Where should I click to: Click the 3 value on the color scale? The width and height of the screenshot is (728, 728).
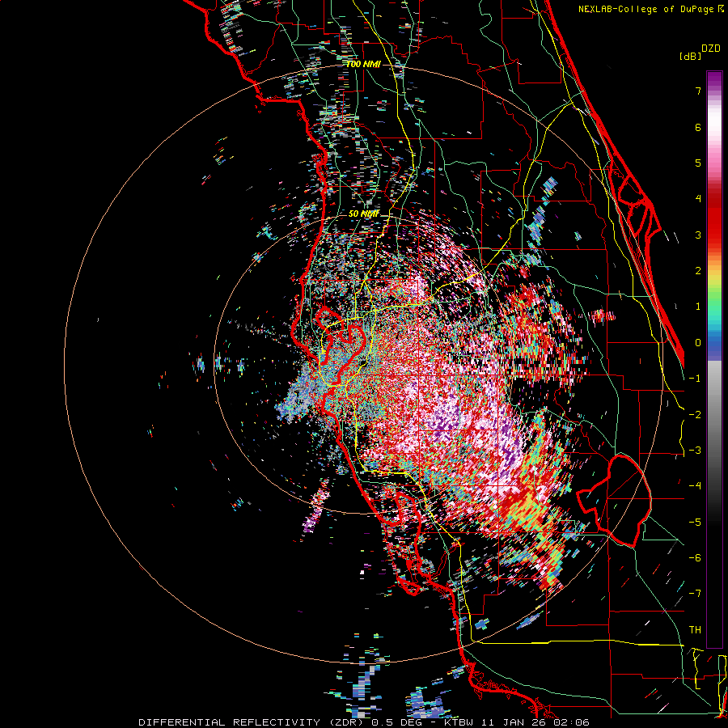coord(698,235)
